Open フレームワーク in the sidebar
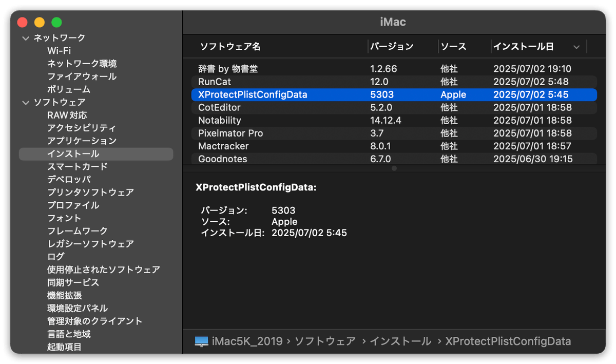616x364 pixels. pos(78,231)
